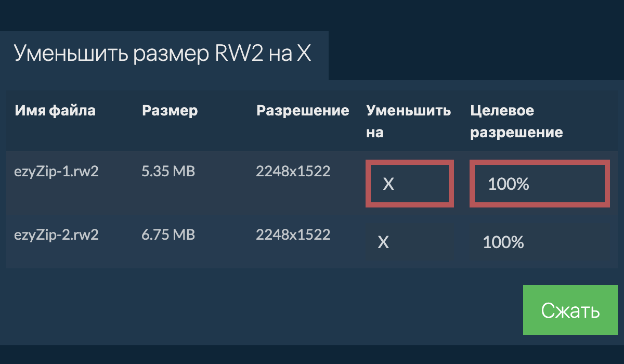Click the Разрешение column header
Image resolution: width=624 pixels, height=364 pixels.
302,110
